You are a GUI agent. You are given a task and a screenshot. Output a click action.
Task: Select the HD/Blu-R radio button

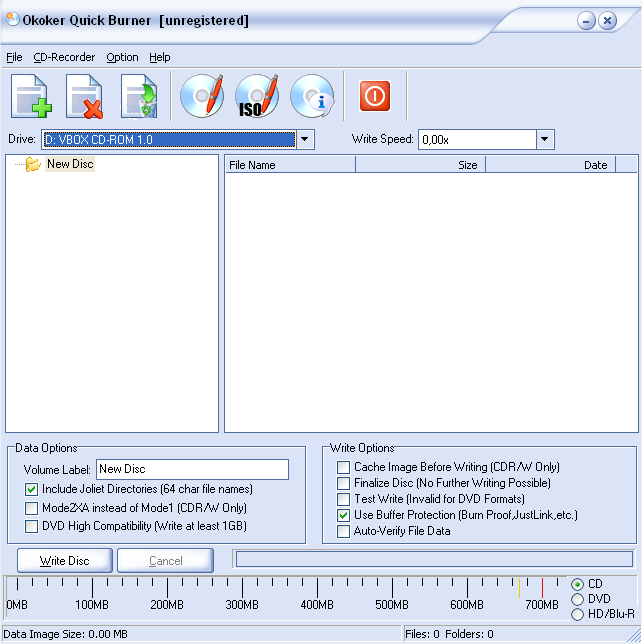pyautogui.click(x=577, y=614)
